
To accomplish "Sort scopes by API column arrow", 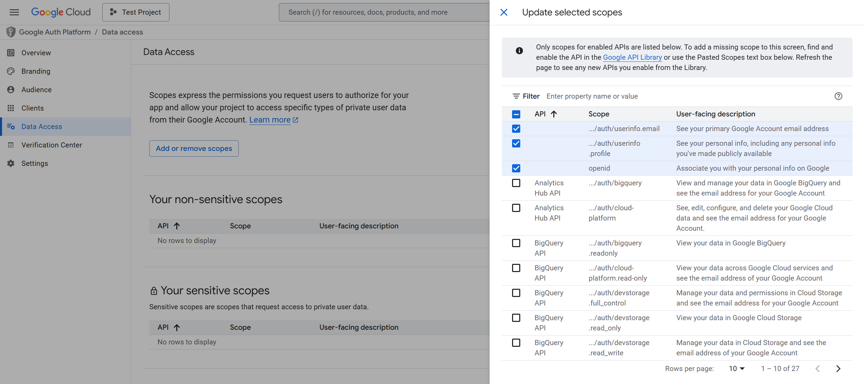I will pyautogui.click(x=554, y=114).
